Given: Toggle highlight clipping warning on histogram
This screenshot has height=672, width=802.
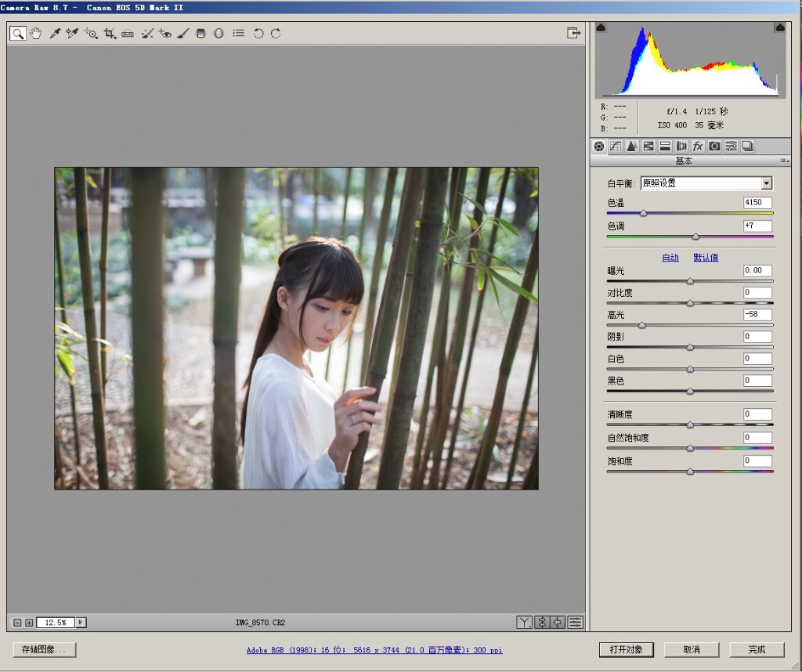Looking at the screenshot, I should tap(780, 27).
